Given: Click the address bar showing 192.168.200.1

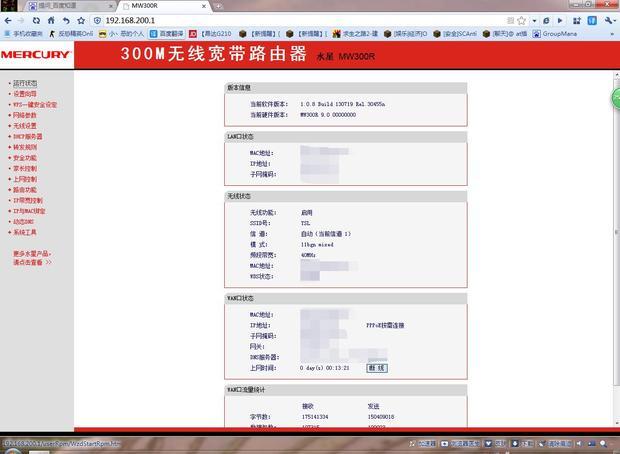Looking at the screenshot, I should (300, 20).
